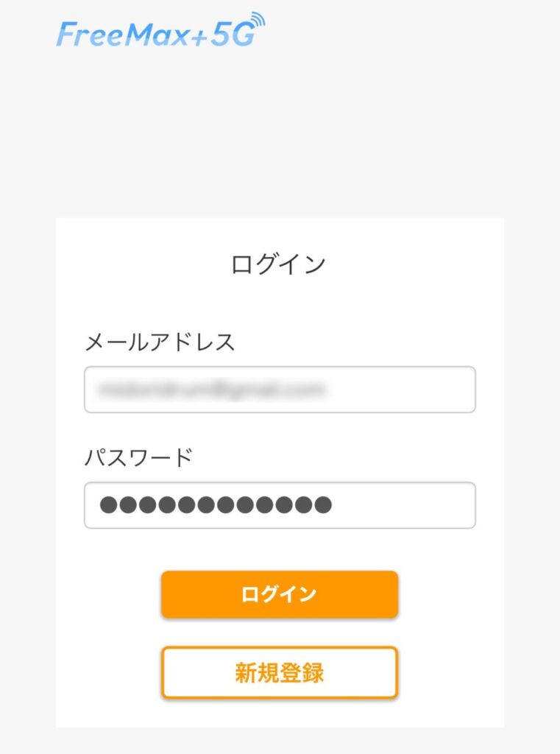The height and width of the screenshot is (754, 560).
Task: Click the word FreeMax in the logo
Action: (122, 35)
